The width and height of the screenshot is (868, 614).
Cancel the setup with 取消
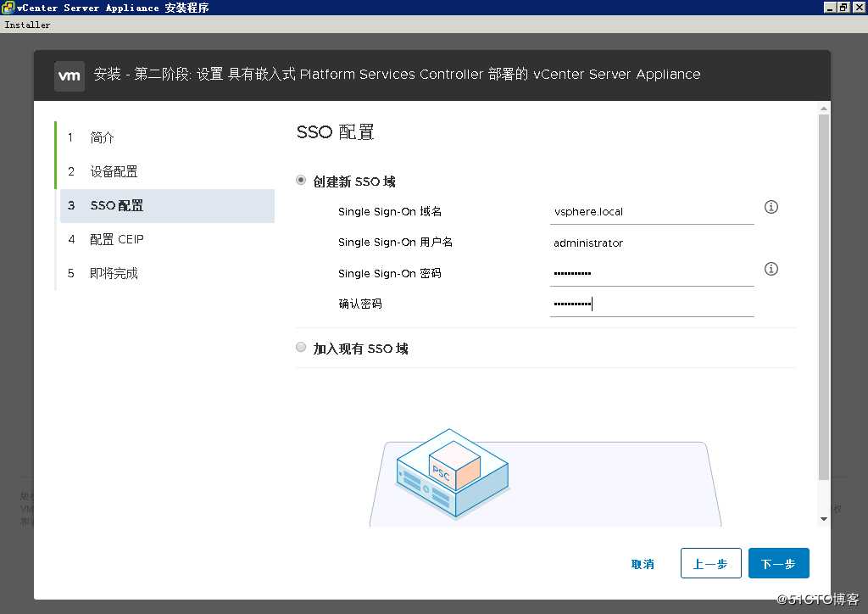pyautogui.click(x=643, y=564)
